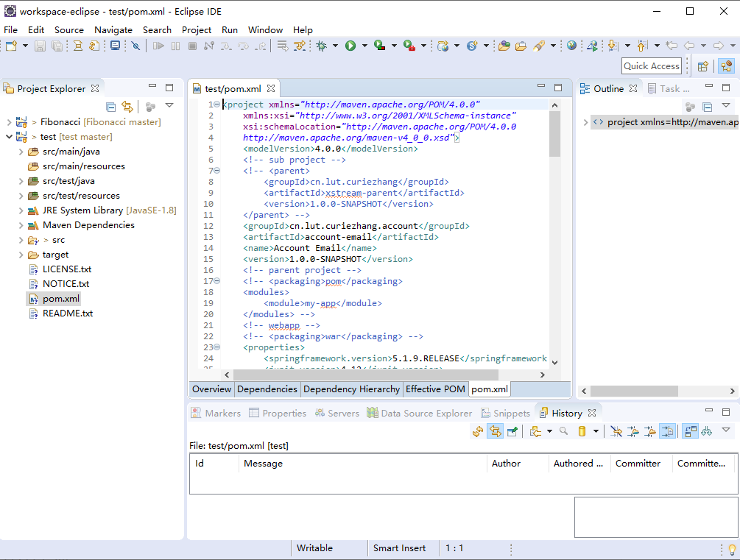The image size is (740, 560).
Task: Click the Open Perspective icon
Action: tap(703, 66)
